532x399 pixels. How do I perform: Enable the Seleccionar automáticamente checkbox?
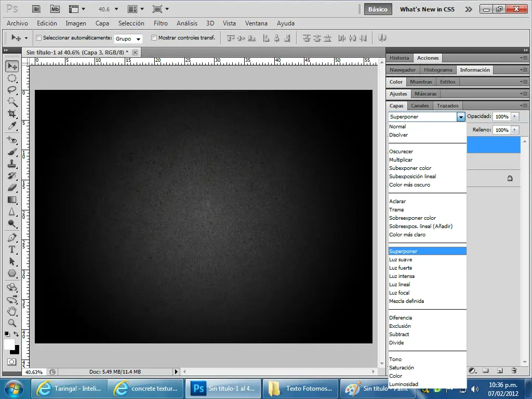(x=39, y=37)
